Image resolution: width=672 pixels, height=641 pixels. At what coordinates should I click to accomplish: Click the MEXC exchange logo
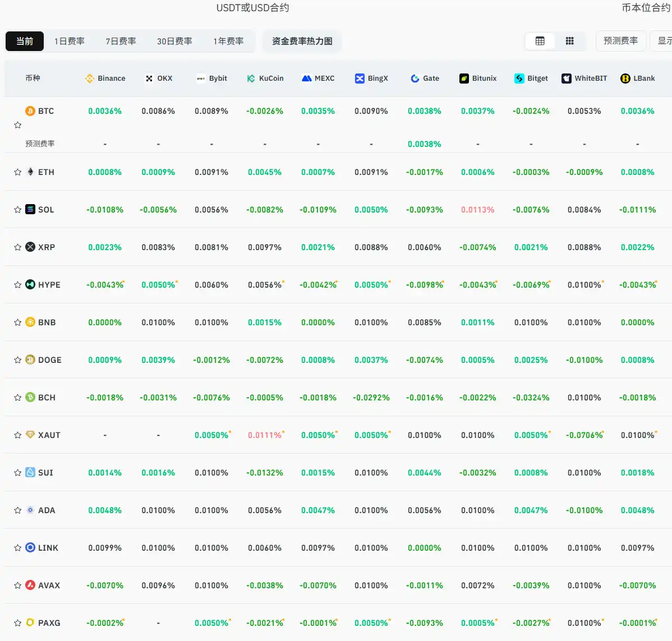(x=306, y=79)
